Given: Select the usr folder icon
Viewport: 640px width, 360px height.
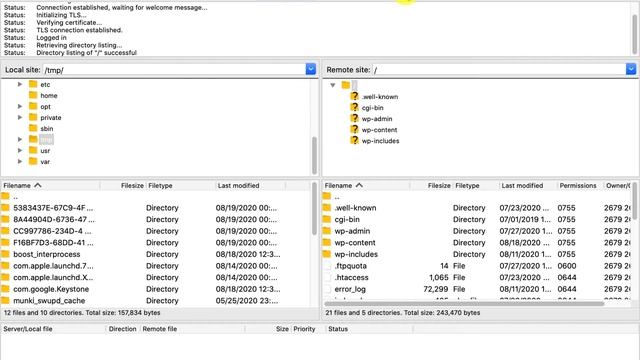Looking at the screenshot, I should [33, 151].
